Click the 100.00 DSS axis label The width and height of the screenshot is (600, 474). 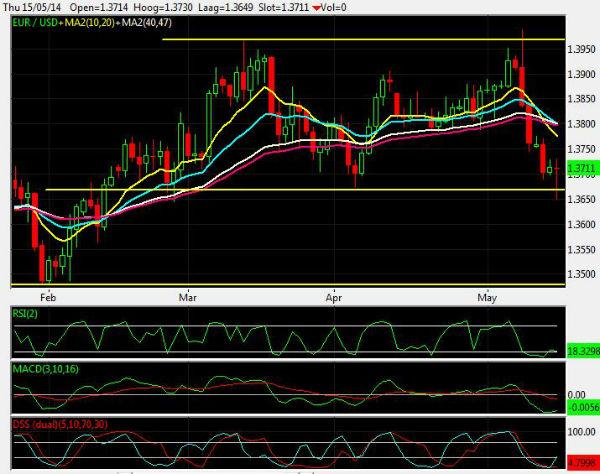coord(581,432)
